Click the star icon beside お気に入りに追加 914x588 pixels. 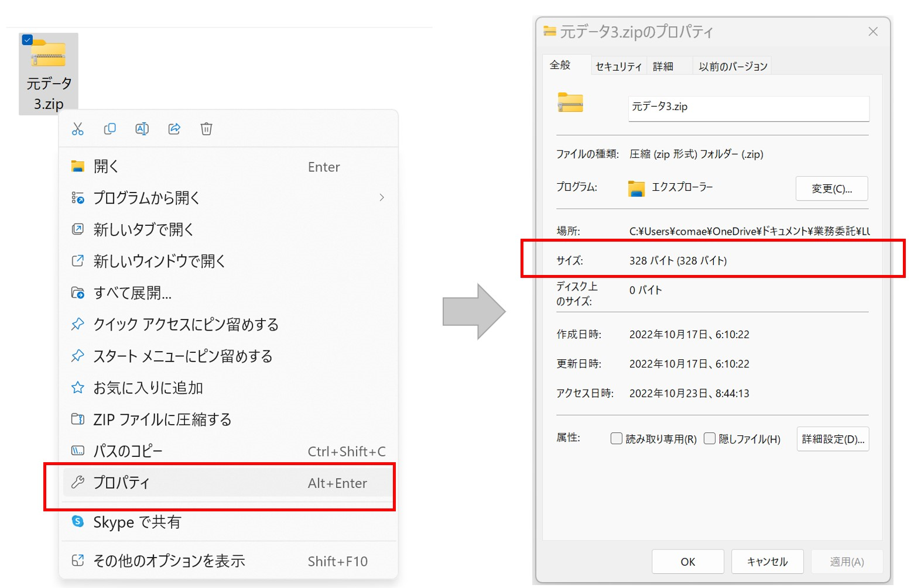coord(77,387)
